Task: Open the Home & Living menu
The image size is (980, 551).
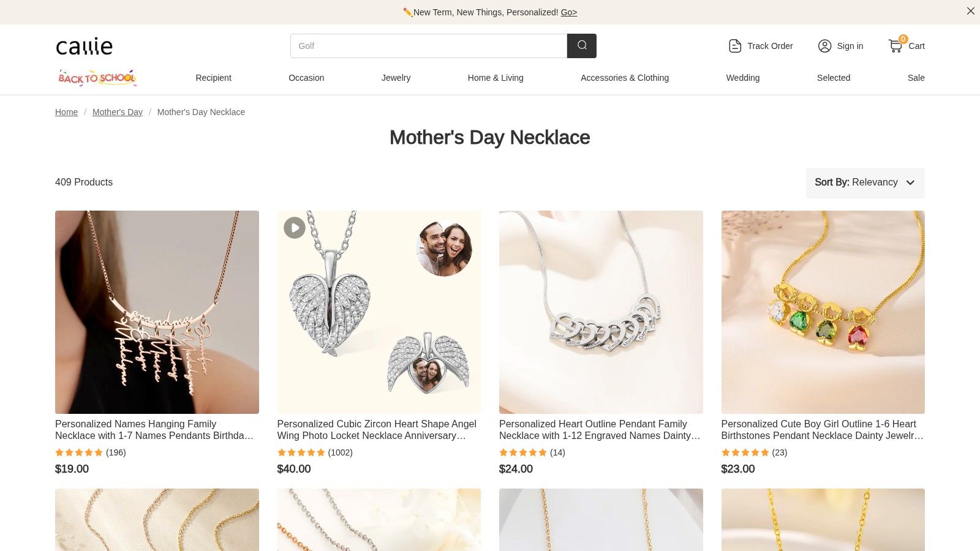Action: (x=496, y=78)
